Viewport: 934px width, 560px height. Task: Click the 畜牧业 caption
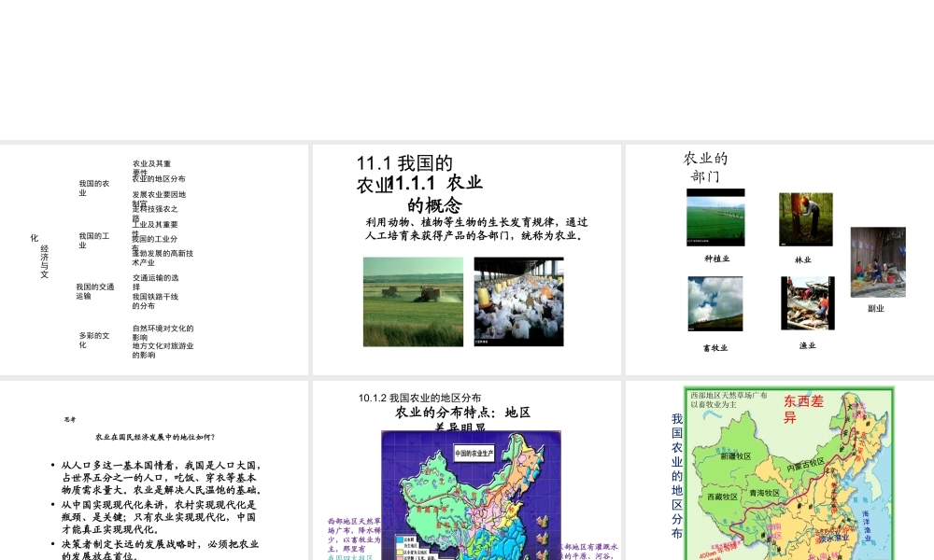click(715, 348)
